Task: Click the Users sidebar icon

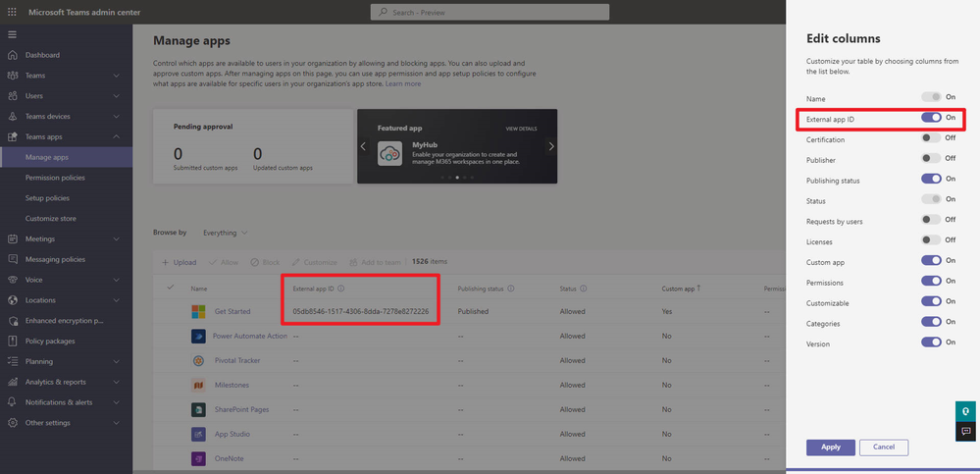Action: (x=12, y=95)
